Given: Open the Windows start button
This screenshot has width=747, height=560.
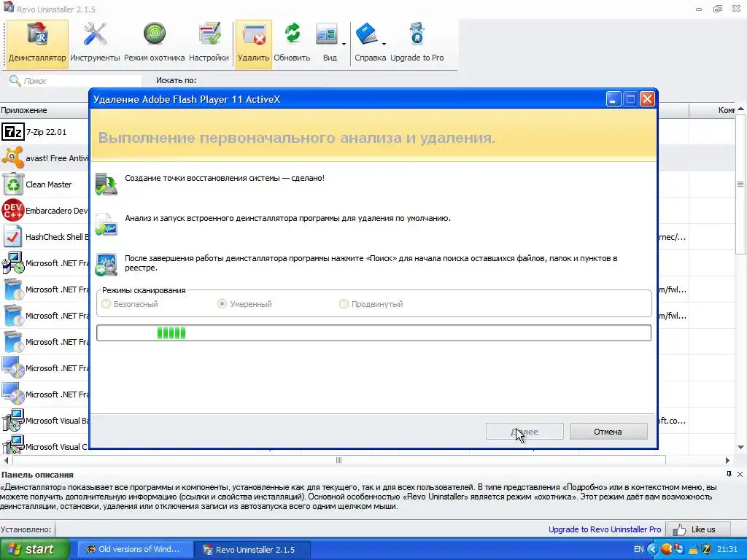Looking at the screenshot, I should coord(35,549).
